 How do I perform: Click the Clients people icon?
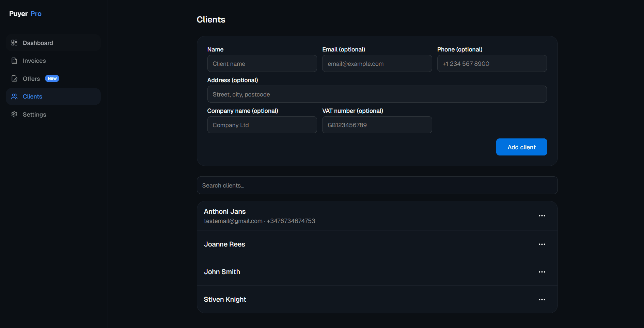coord(14,96)
